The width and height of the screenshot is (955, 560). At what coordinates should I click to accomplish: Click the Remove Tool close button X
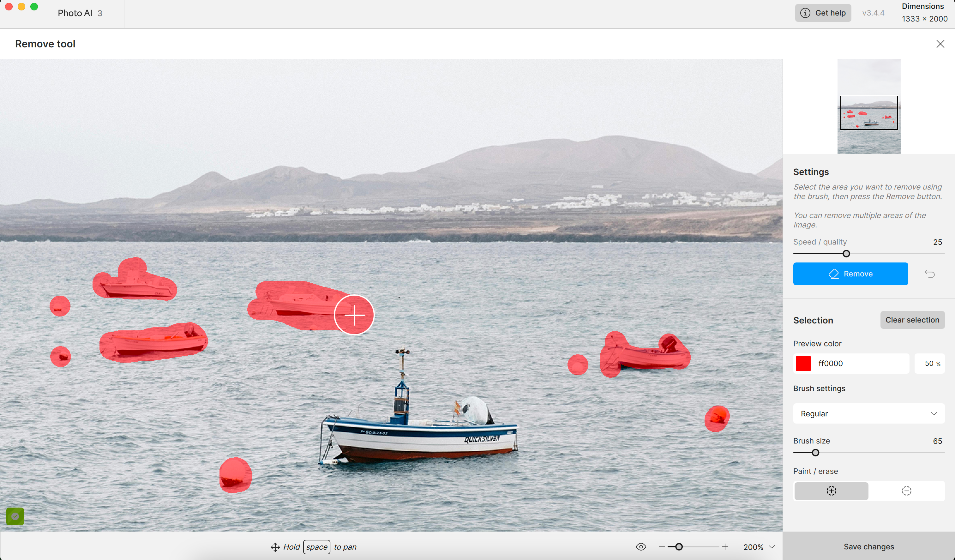[x=940, y=44]
